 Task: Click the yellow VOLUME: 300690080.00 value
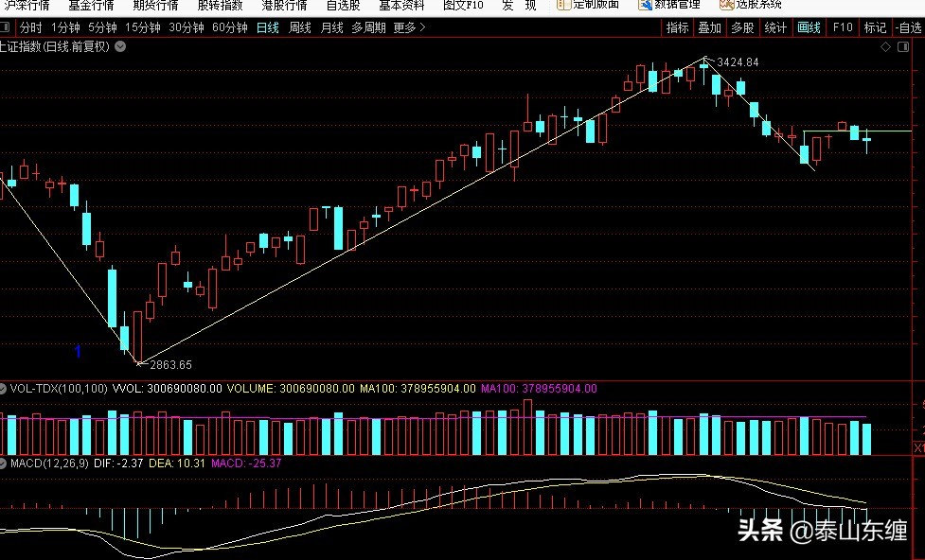291,389
